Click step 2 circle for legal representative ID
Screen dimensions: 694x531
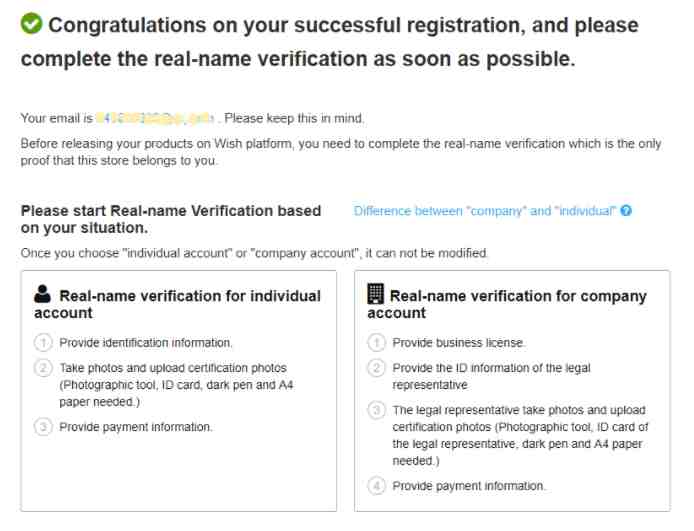[x=376, y=368]
